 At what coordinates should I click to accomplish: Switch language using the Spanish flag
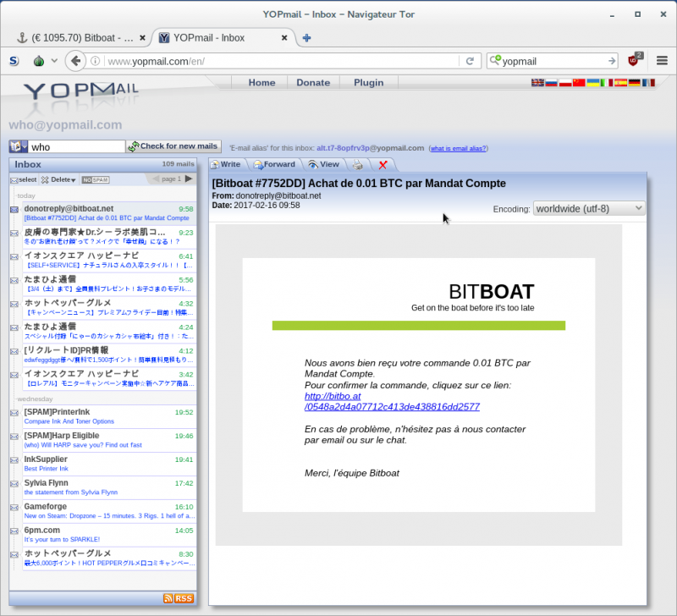[x=620, y=82]
